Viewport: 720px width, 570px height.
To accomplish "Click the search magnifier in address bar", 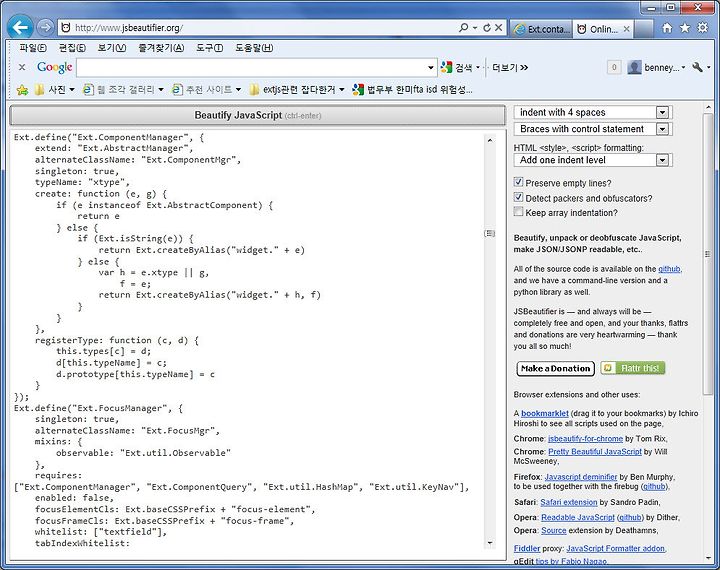I will point(464,28).
